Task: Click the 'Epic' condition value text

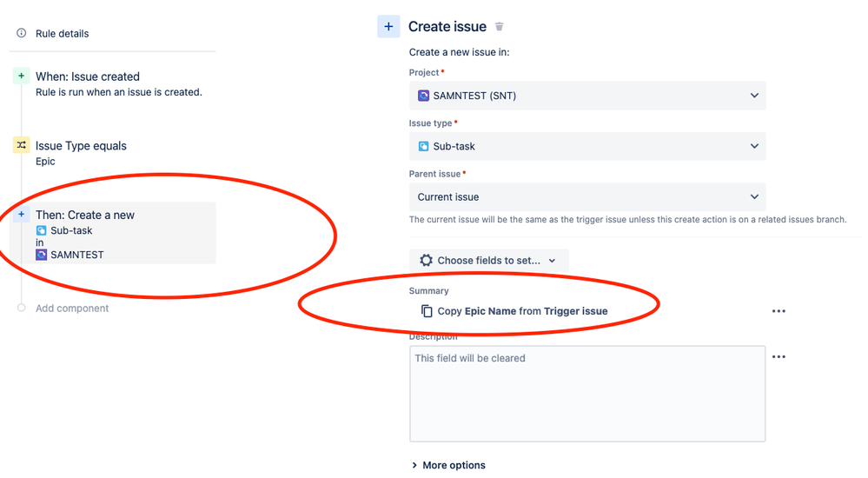Action: (45, 161)
